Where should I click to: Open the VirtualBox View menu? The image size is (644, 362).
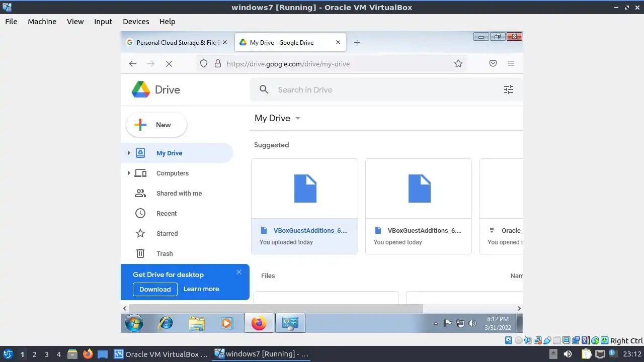coord(75,22)
